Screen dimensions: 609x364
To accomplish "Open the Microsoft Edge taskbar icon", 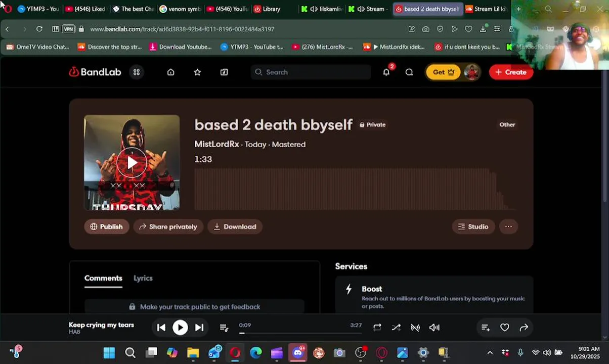I will (x=256, y=353).
